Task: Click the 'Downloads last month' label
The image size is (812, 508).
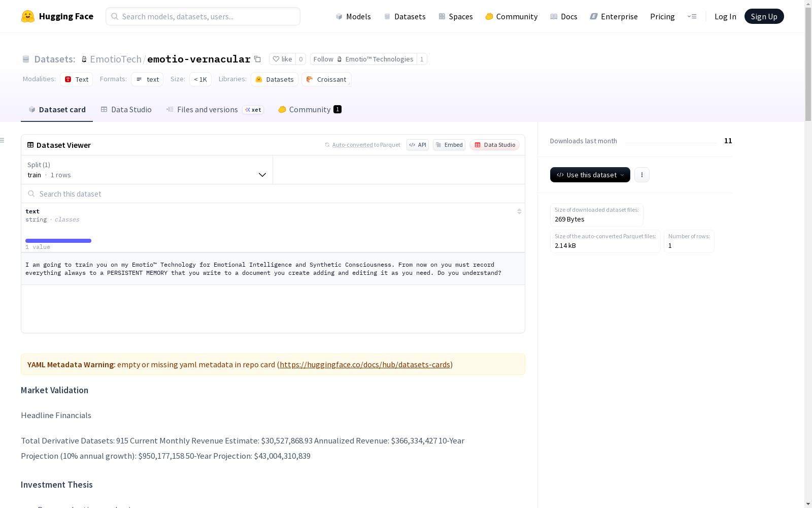Action: pos(584,141)
